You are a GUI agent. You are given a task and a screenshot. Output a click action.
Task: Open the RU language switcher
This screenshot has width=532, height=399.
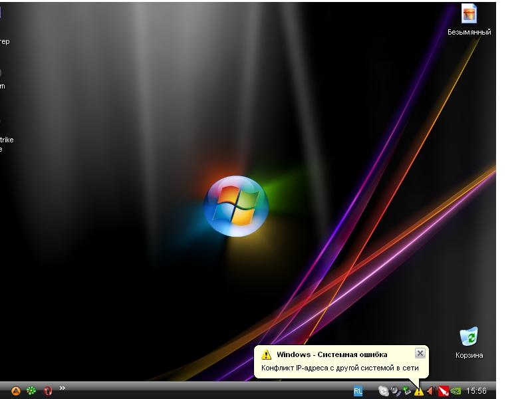point(358,391)
